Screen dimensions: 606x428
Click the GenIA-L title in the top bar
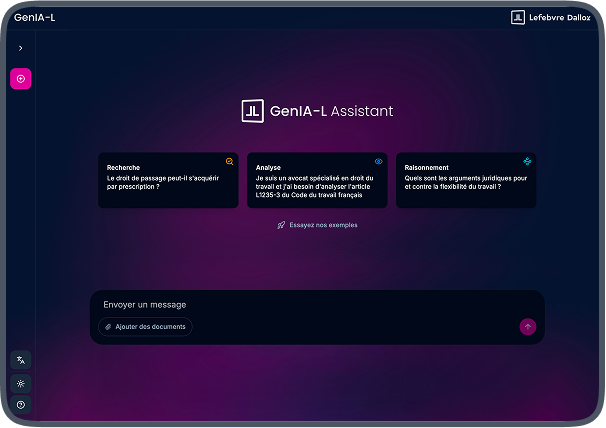pyautogui.click(x=34, y=17)
